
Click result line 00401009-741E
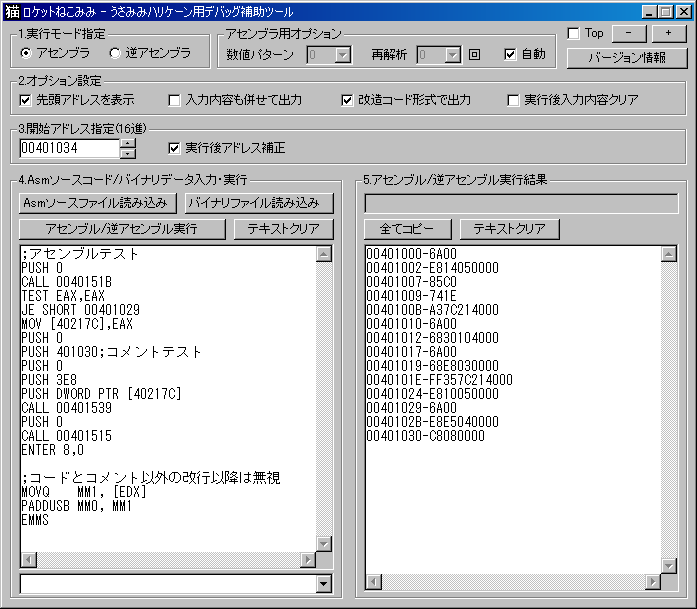(412, 296)
